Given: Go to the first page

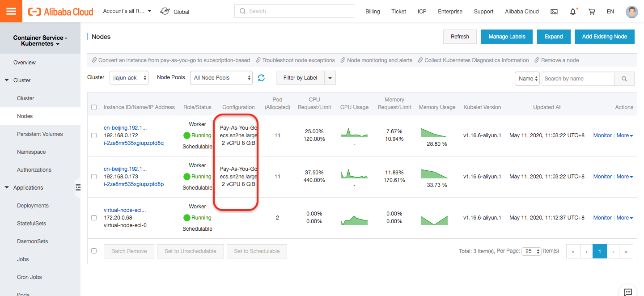Looking at the screenshot, I should (x=573, y=251).
